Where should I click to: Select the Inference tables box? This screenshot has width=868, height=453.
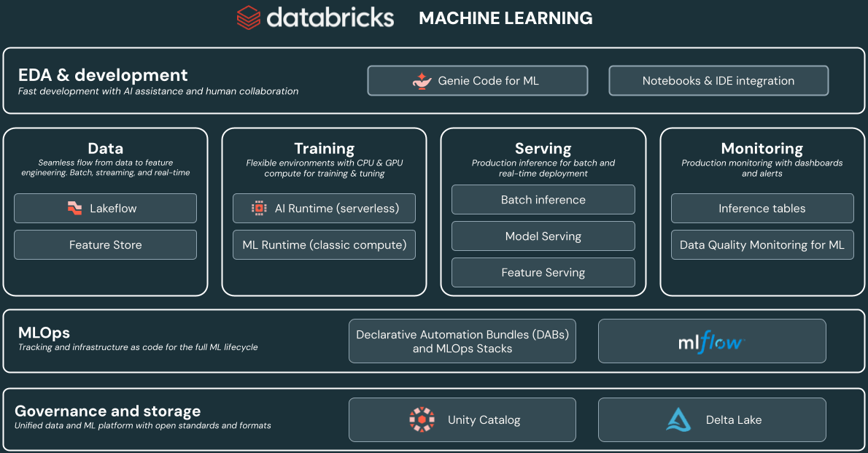[762, 208]
